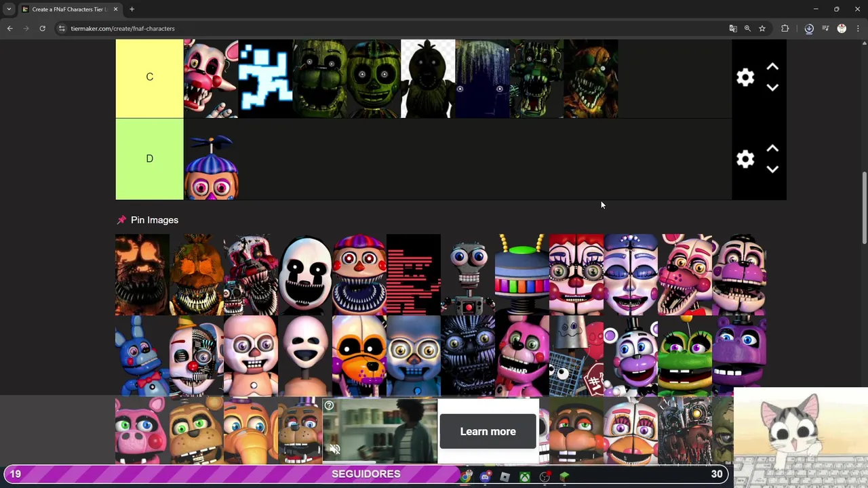Image resolution: width=868 pixels, height=488 pixels.
Task: Select Ennard masked image
Action: pyautogui.click(x=197, y=356)
